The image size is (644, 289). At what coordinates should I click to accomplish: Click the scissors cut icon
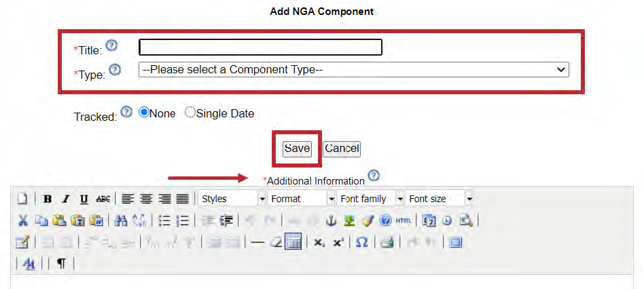pos(22,220)
